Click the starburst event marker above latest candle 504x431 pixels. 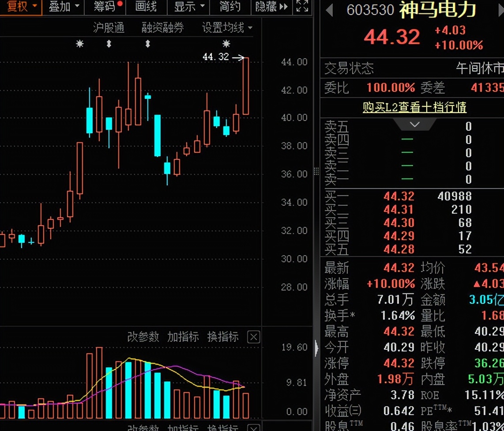coord(226,44)
